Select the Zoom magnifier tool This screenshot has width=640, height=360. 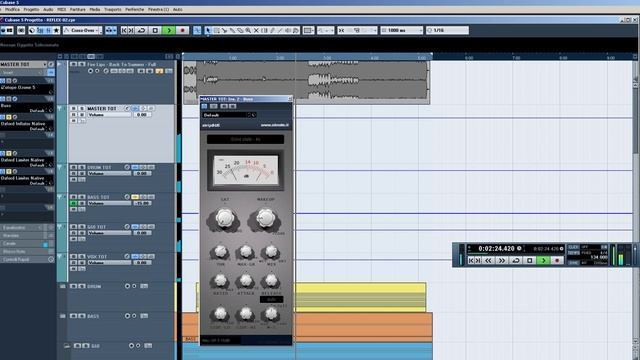(248, 30)
